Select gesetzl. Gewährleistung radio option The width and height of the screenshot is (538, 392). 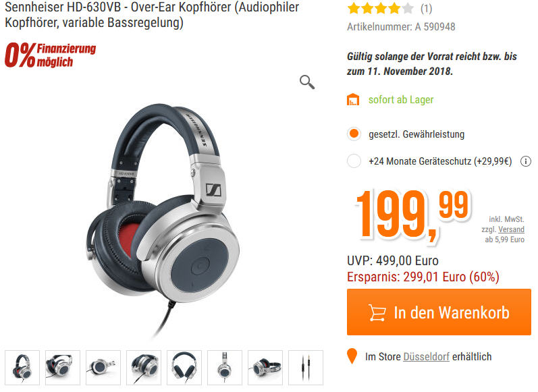354,134
